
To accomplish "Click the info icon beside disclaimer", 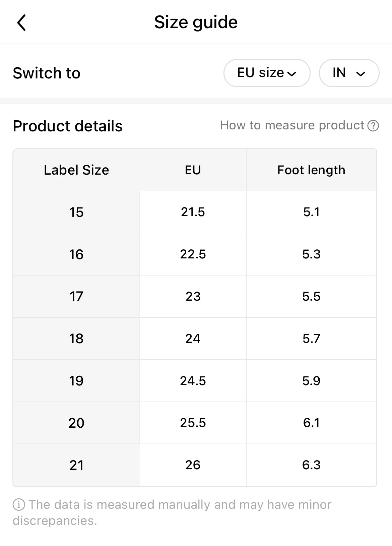I will point(19,504).
